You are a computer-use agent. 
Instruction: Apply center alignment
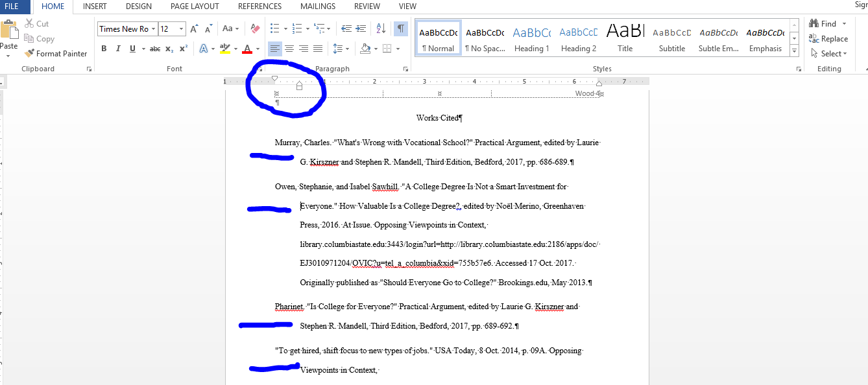[x=289, y=49]
